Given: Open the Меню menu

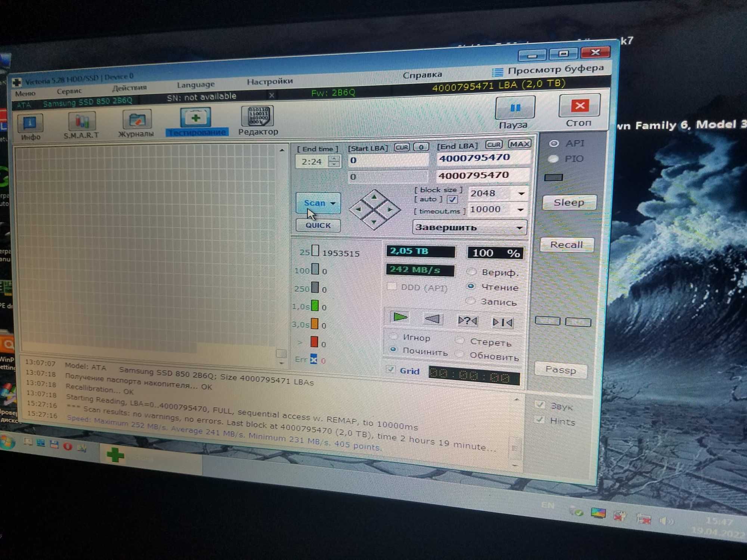Looking at the screenshot, I should (x=25, y=93).
